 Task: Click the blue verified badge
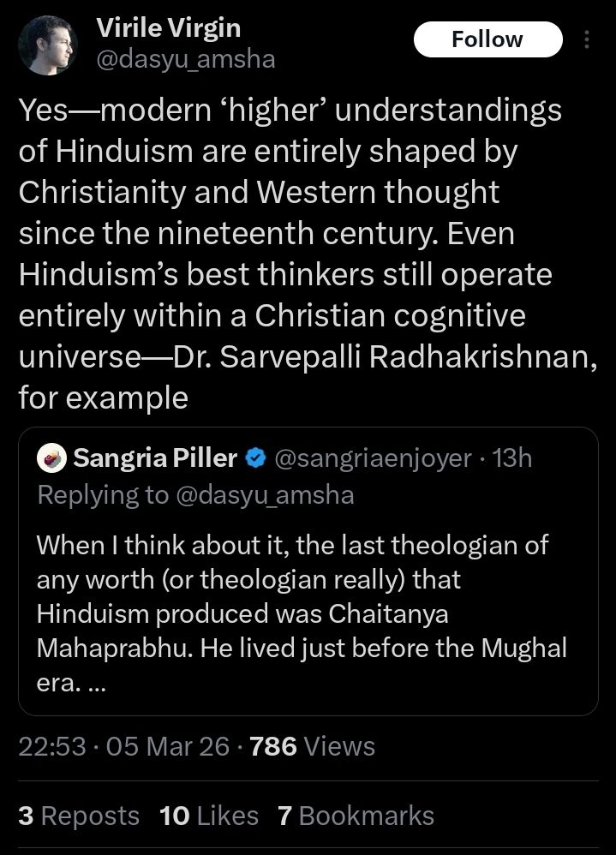[x=254, y=458]
